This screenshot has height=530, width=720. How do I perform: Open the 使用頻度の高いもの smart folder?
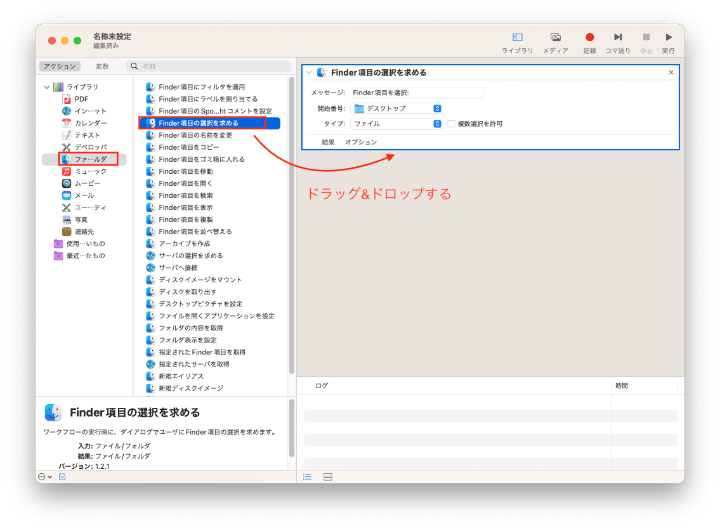point(79,243)
